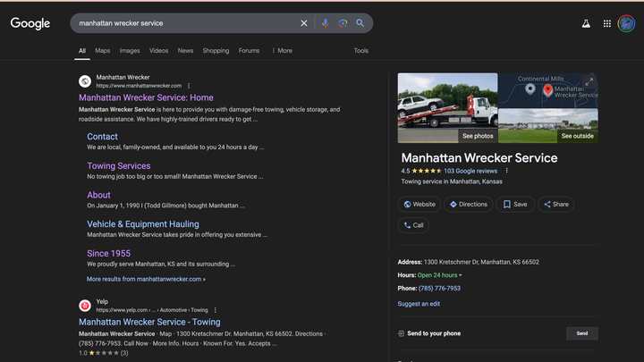644x362 pixels.
Task: Open Manhattan Wrecker Service - Towing Yelp result
Action: tap(149, 322)
